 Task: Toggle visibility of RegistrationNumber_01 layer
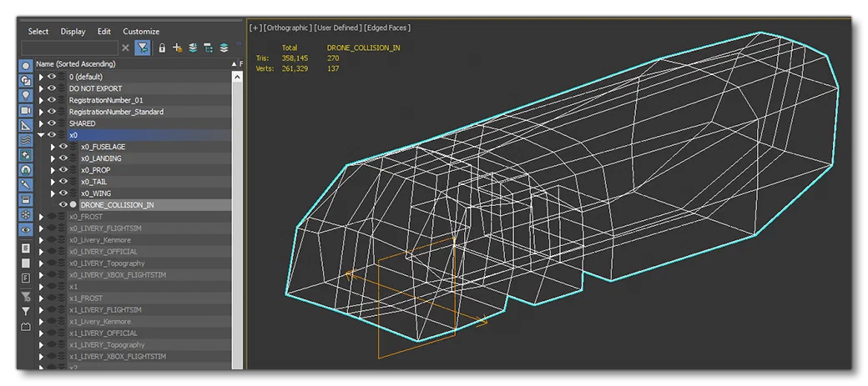click(x=52, y=100)
